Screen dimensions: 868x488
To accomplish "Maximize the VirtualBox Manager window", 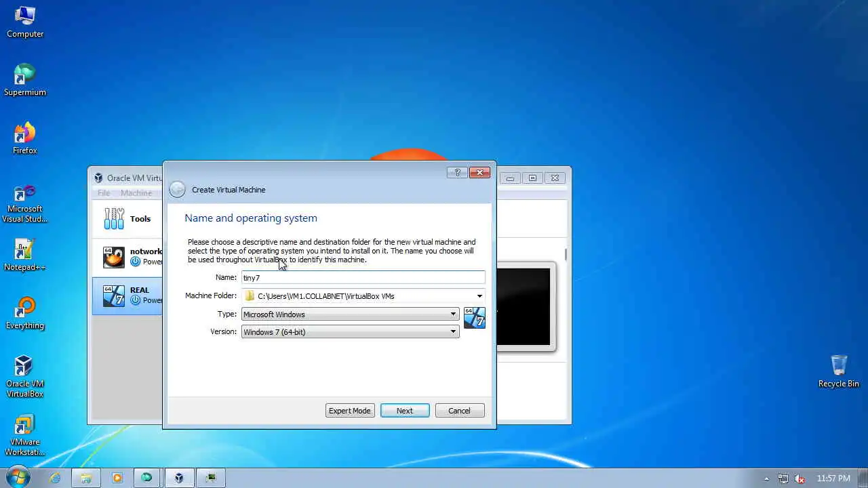I will click(x=532, y=178).
